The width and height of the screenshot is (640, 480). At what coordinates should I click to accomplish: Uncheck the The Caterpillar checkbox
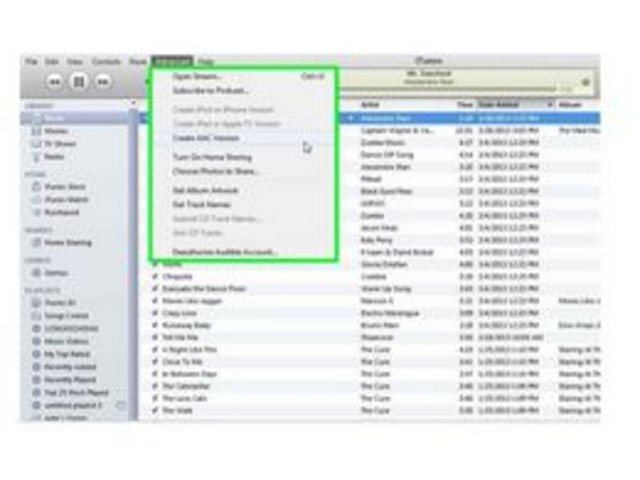point(155,387)
